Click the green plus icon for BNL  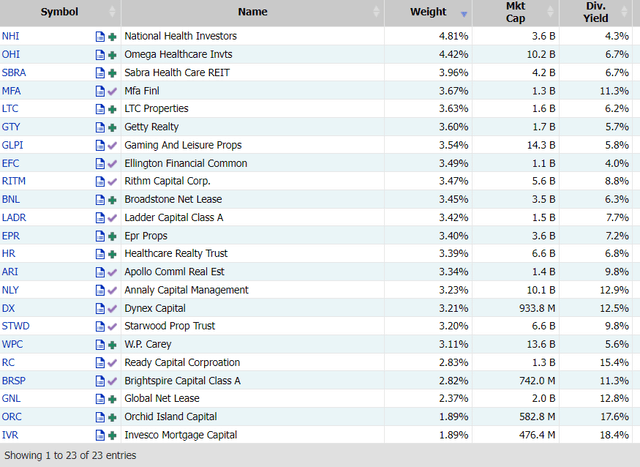pyautogui.click(x=112, y=200)
